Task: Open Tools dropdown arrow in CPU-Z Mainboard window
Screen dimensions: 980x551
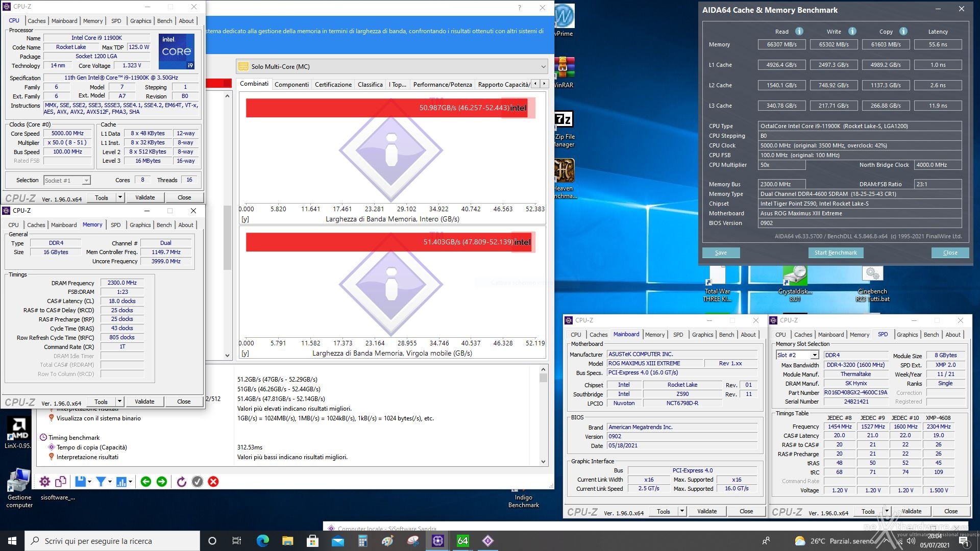Action: click(x=682, y=511)
